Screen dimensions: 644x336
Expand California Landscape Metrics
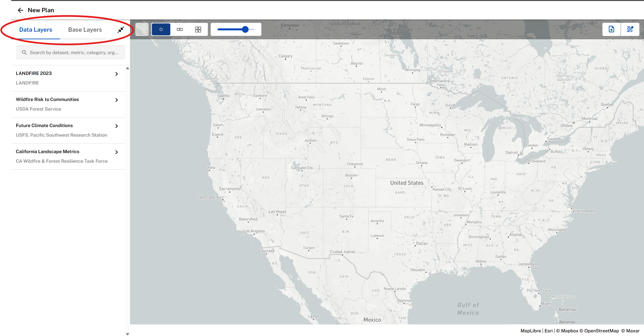[116, 152]
